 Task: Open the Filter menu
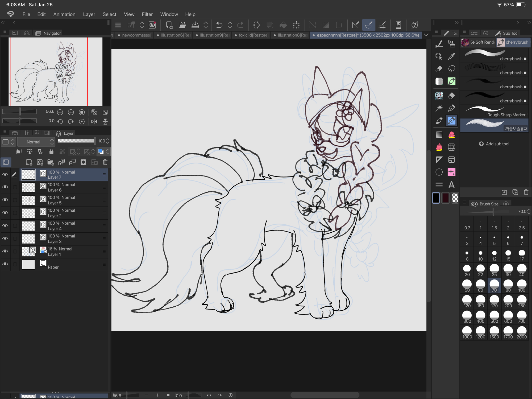pos(147,14)
